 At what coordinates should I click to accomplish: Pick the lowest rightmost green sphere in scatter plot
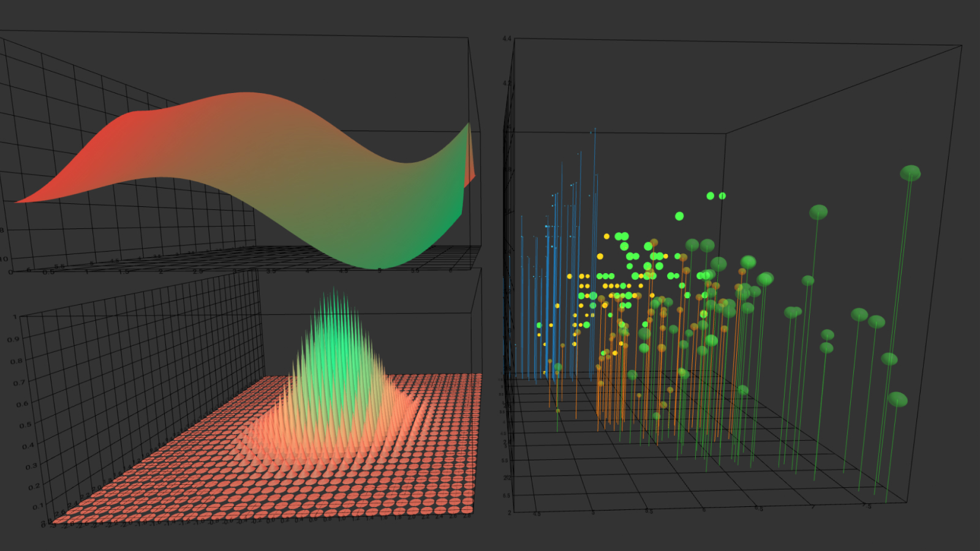(x=897, y=399)
